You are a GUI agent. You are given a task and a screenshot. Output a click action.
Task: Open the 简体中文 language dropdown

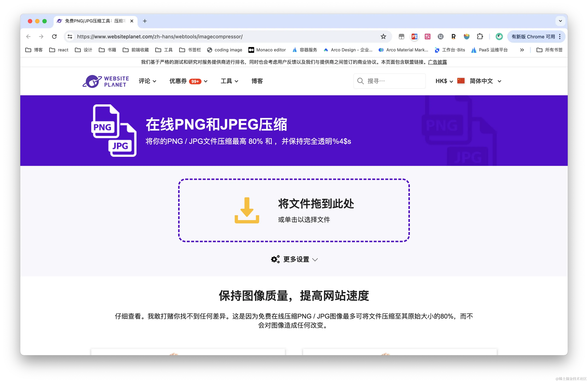tap(486, 81)
